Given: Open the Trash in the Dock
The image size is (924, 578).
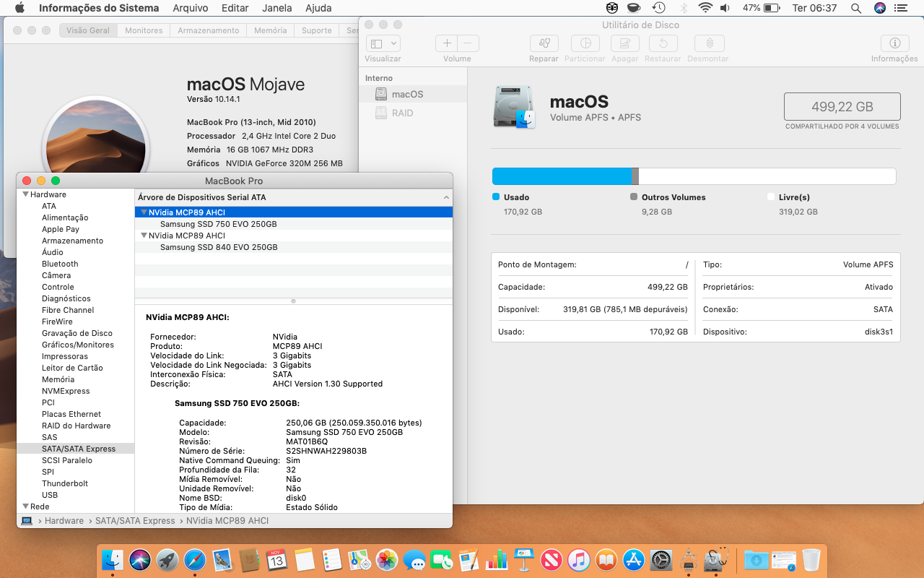Looking at the screenshot, I should 811,559.
